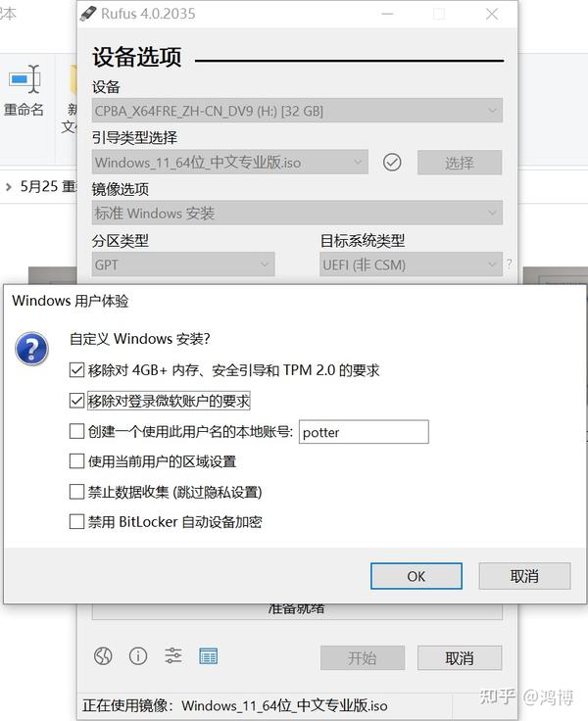Click the potter username text field

point(364,432)
